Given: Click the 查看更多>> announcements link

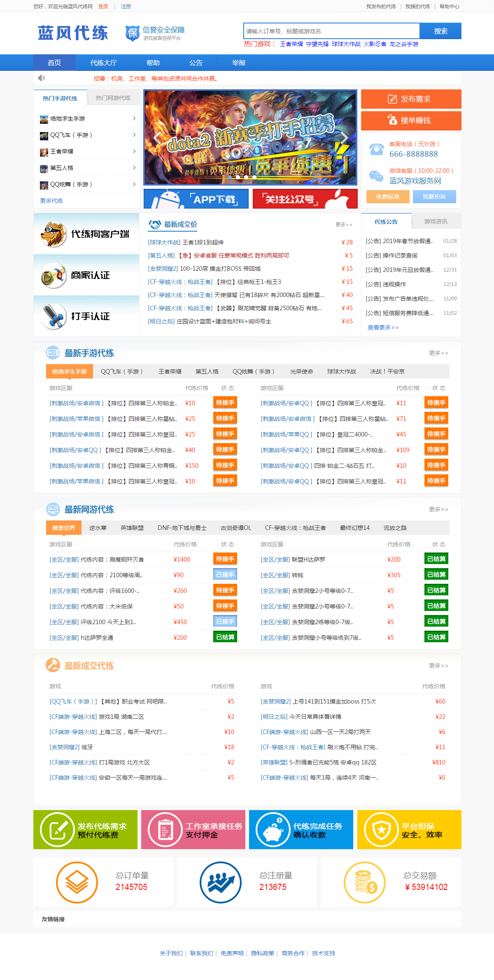Looking at the screenshot, I should click(x=383, y=327).
